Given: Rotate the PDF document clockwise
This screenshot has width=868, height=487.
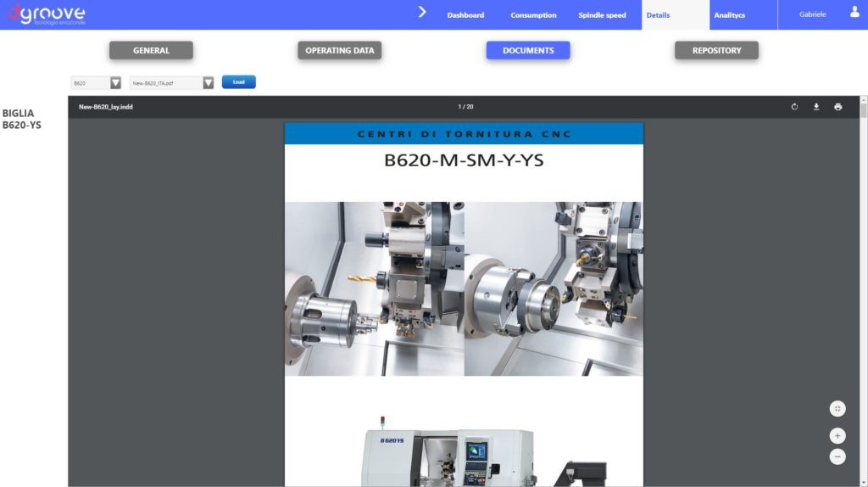Looking at the screenshot, I should [794, 107].
